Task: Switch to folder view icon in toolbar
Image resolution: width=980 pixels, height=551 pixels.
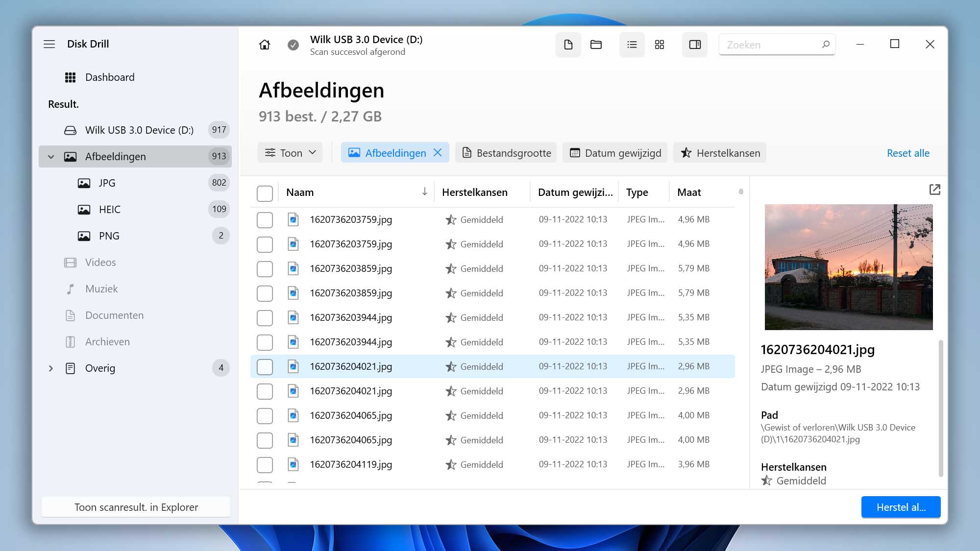Action: (x=596, y=45)
